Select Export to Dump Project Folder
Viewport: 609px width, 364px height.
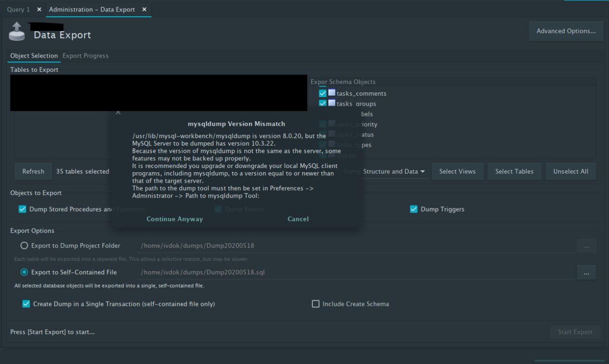24,246
